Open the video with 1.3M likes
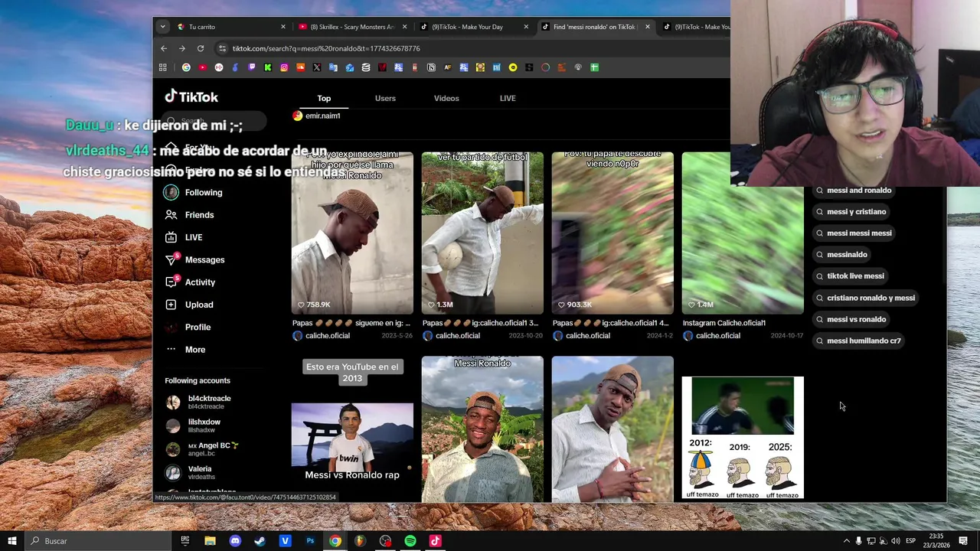This screenshot has width=980, height=551. pyautogui.click(x=482, y=233)
